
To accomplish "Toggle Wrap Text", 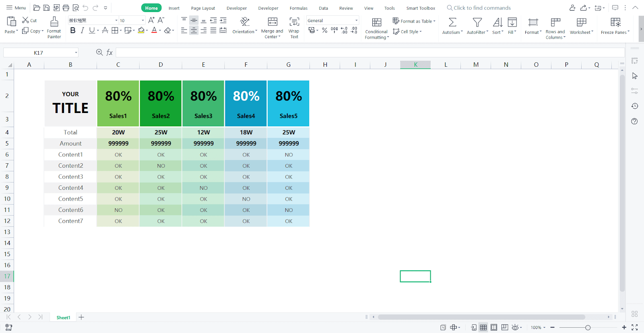I will pyautogui.click(x=294, y=22).
